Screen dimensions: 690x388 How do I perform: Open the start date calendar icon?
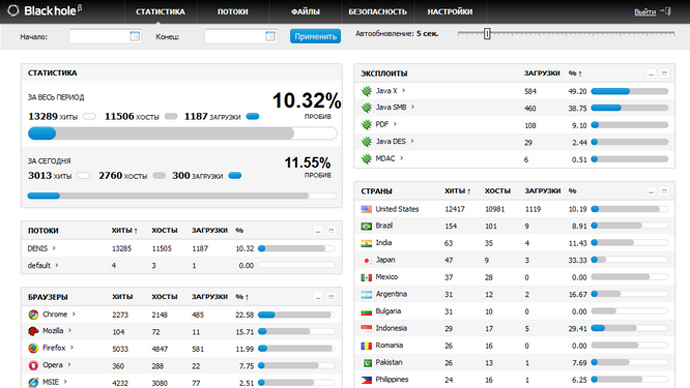coord(135,36)
